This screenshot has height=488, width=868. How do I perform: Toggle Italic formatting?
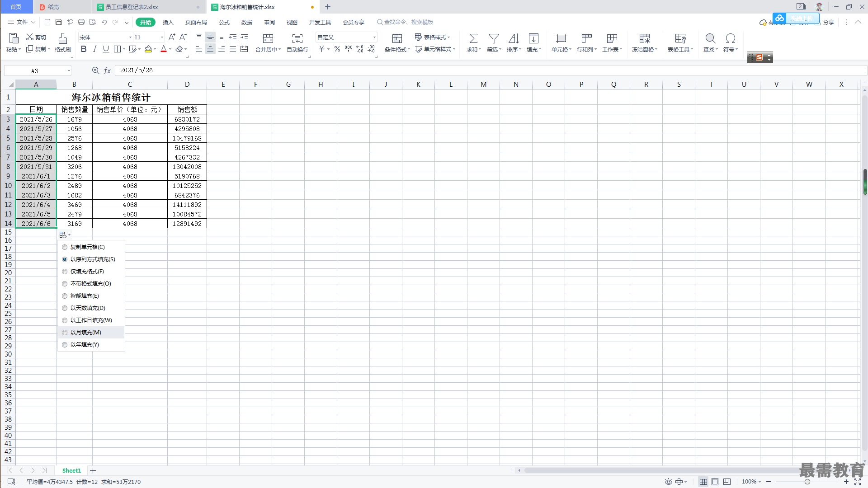coord(94,49)
